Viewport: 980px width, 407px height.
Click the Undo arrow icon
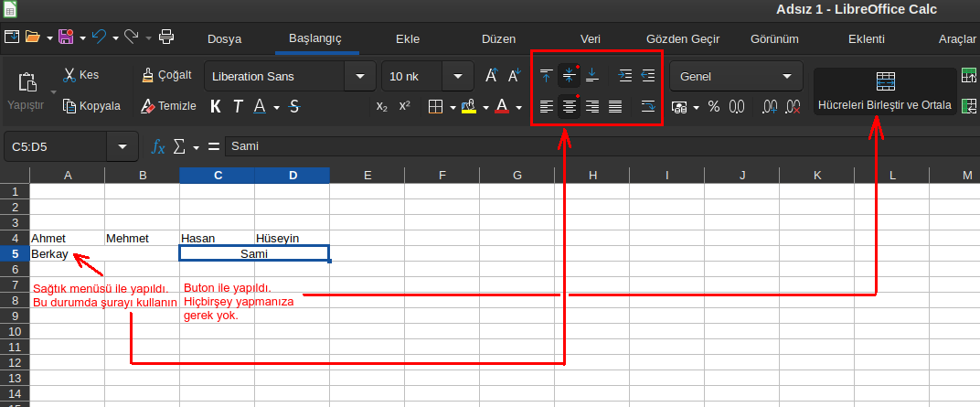pyautogui.click(x=99, y=37)
